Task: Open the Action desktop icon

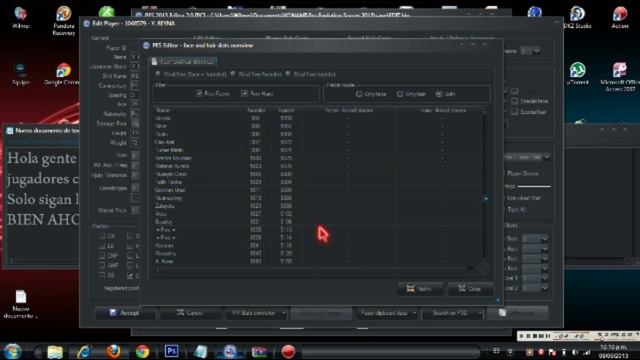Action: (620, 18)
